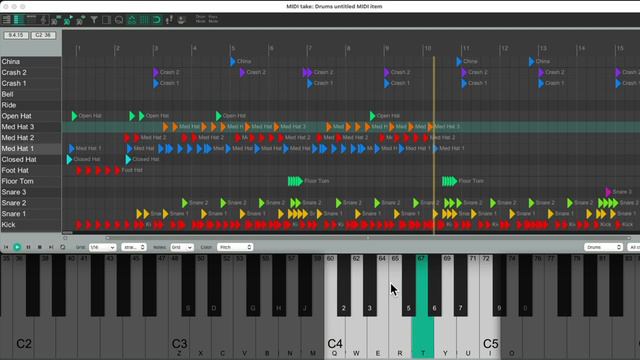Click the dock editor icon in toolbar

tap(182, 20)
